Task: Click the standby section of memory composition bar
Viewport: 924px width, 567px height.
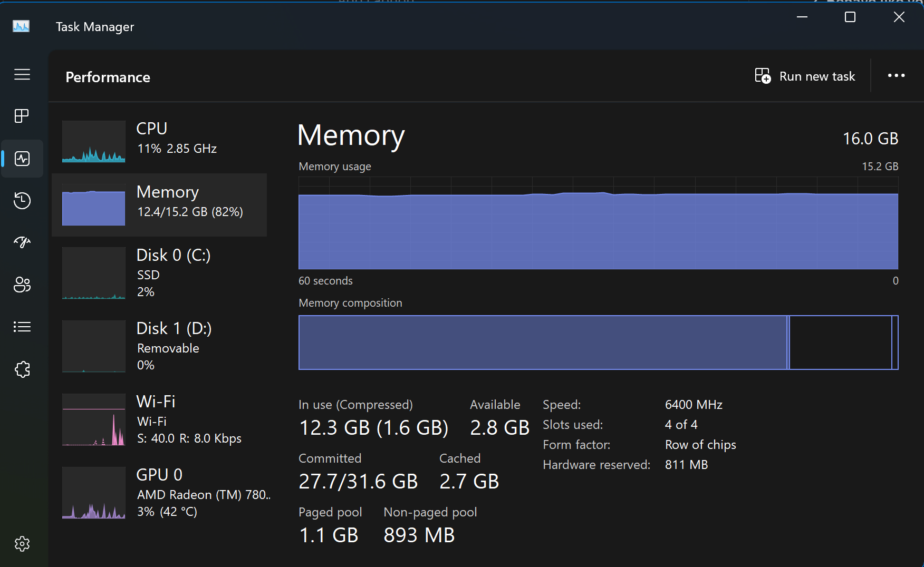Action: click(841, 343)
